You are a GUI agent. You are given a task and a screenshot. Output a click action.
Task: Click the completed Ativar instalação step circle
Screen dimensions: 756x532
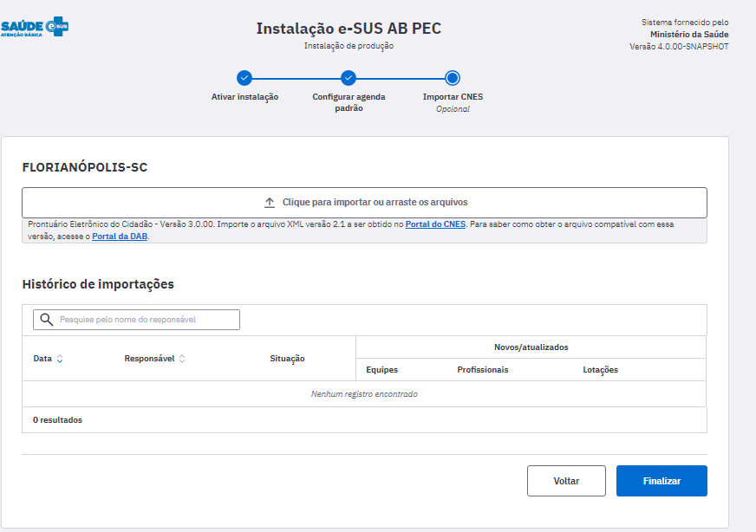(x=244, y=78)
